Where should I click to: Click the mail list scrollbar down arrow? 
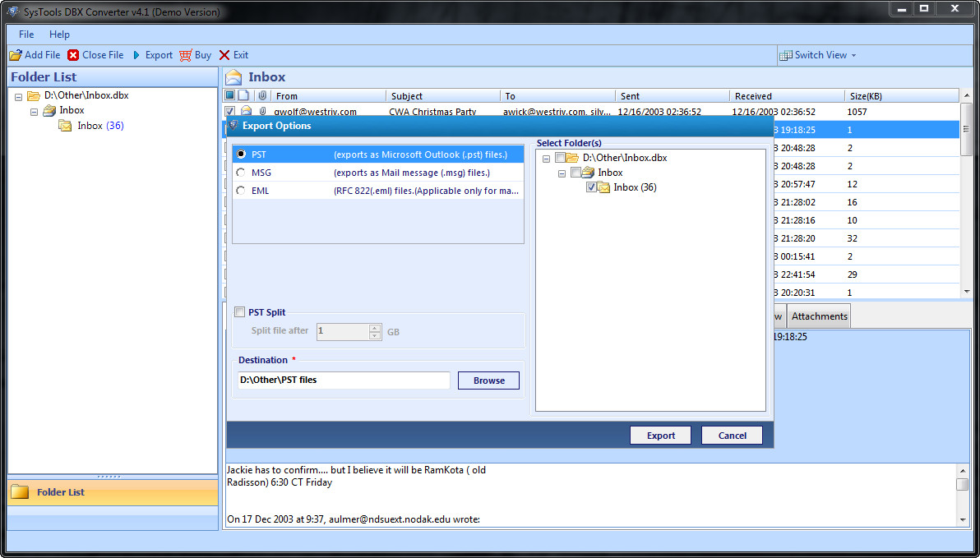[966, 293]
